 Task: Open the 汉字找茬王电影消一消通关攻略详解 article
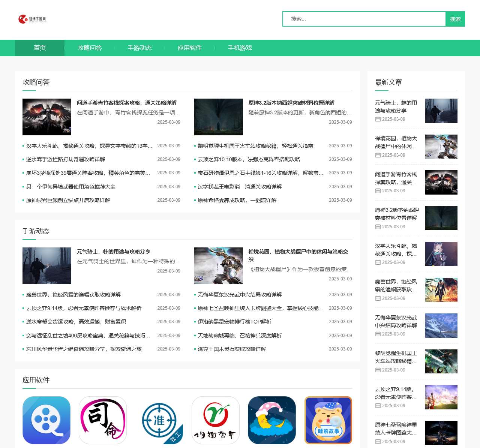240,187
